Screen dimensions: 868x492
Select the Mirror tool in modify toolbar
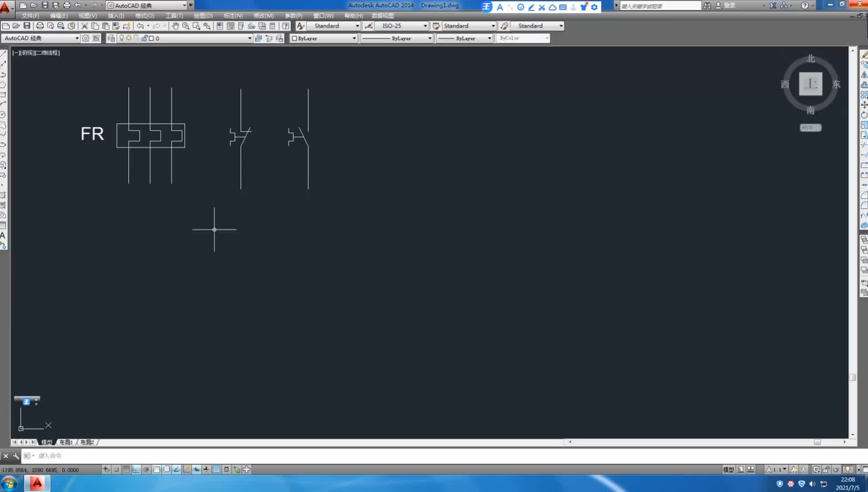(864, 75)
